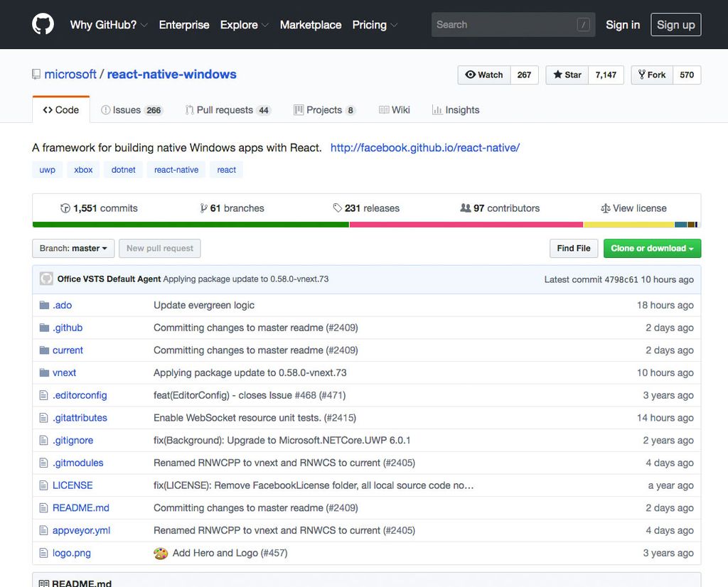Switch to the Pull requests tab
Screen dimensions: 728x587
point(227,109)
